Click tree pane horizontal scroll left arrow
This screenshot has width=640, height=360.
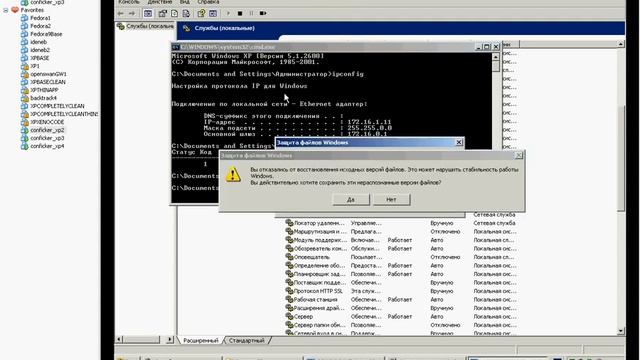119,340
